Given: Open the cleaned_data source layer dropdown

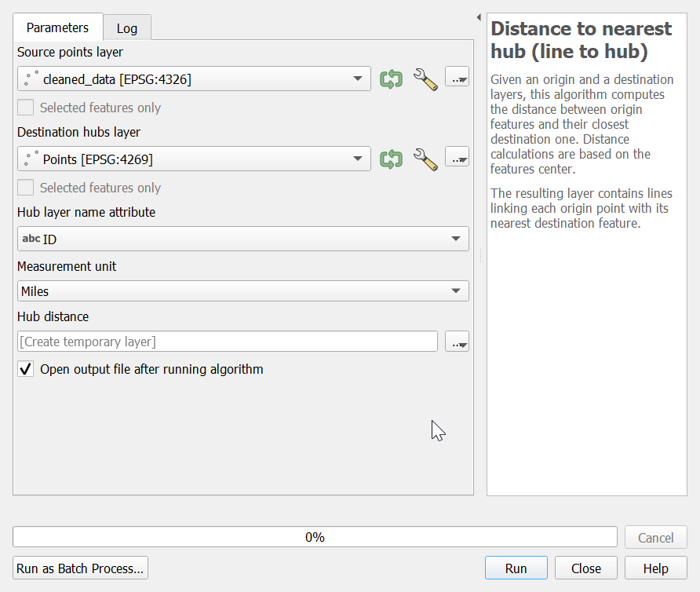Looking at the screenshot, I should point(194,79).
